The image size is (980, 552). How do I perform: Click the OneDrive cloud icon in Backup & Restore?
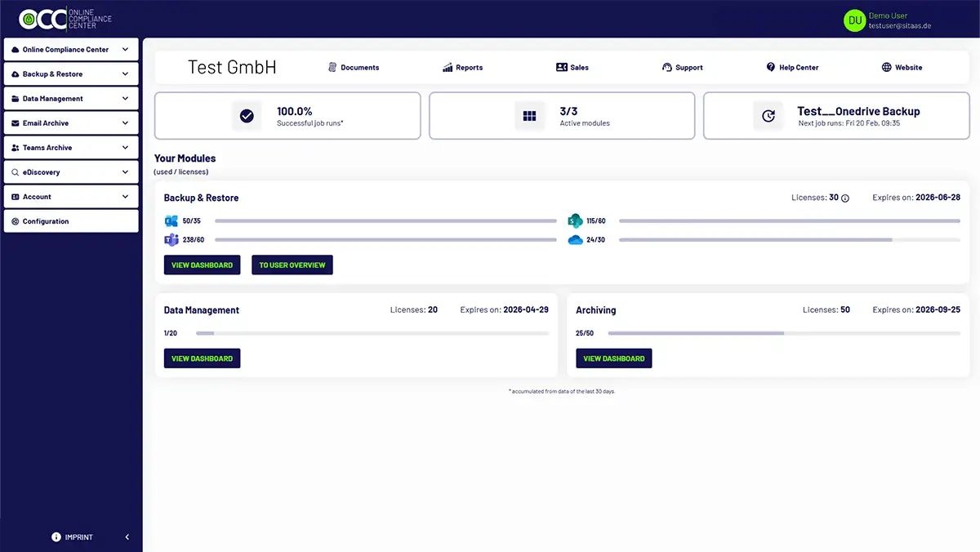(575, 240)
